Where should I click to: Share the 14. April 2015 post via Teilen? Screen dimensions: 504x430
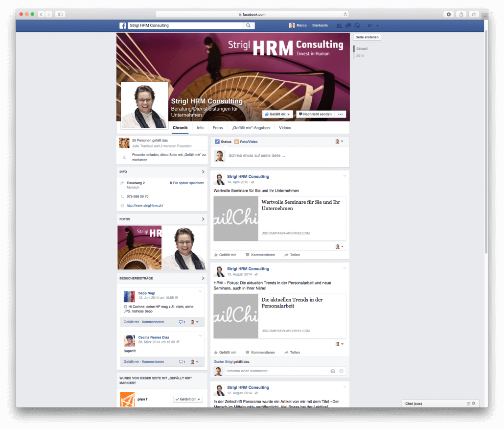tap(292, 255)
